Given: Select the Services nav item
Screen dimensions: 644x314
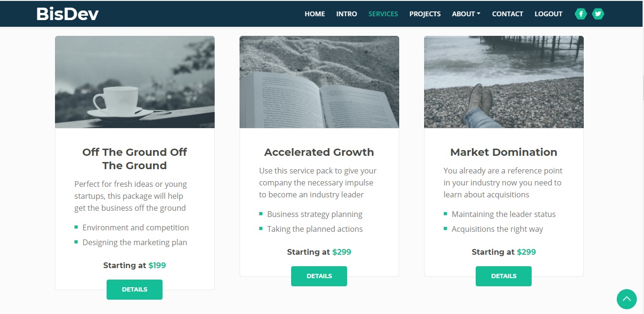Looking at the screenshot, I should pyautogui.click(x=383, y=14).
